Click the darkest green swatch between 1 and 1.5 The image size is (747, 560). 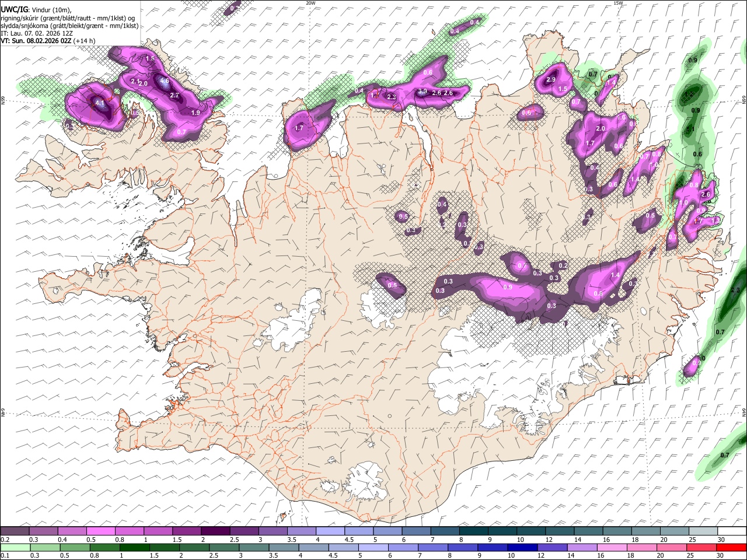tap(135, 547)
